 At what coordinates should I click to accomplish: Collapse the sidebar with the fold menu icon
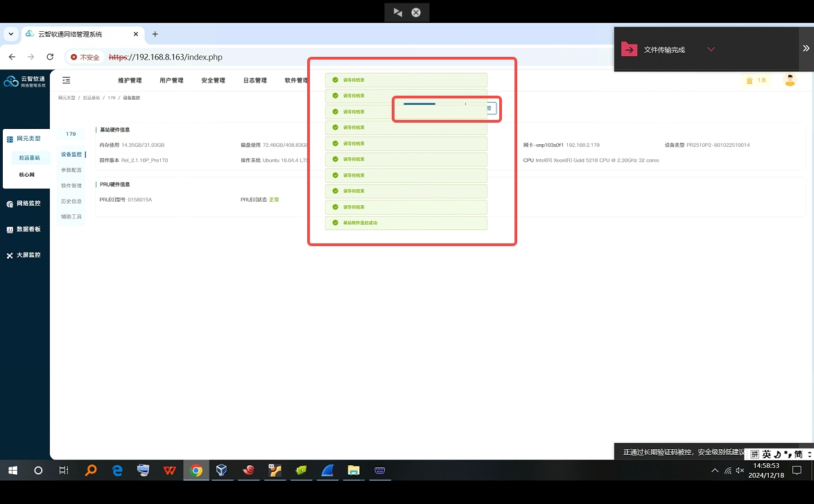click(x=67, y=80)
